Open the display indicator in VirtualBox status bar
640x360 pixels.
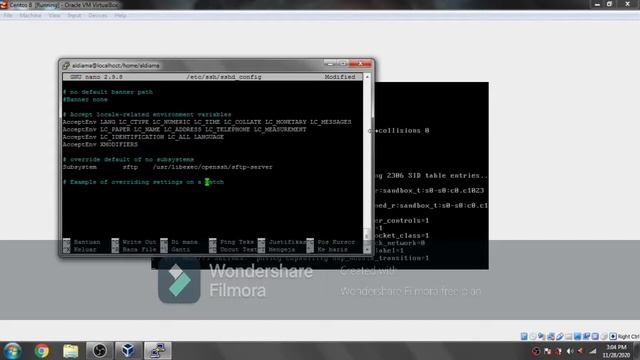point(577,336)
